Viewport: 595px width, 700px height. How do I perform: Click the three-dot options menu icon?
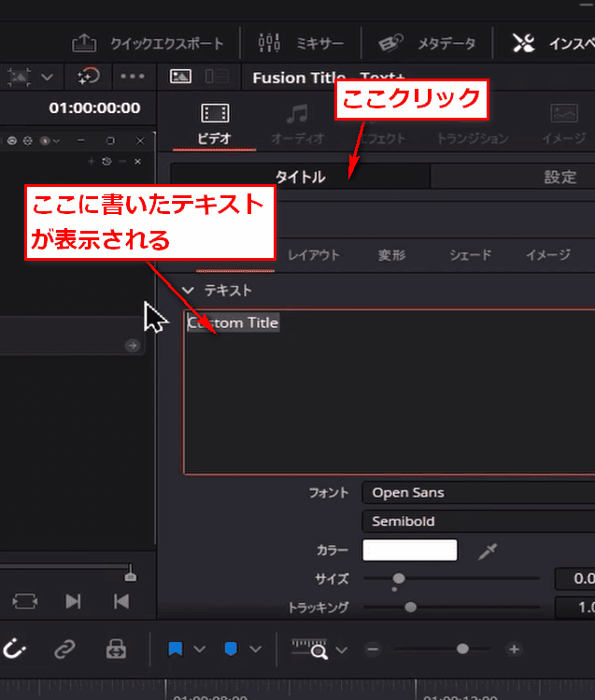point(133,76)
